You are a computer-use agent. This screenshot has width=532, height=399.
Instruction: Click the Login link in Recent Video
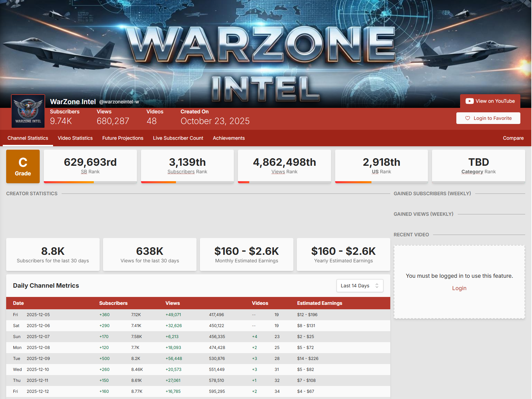point(459,288)
